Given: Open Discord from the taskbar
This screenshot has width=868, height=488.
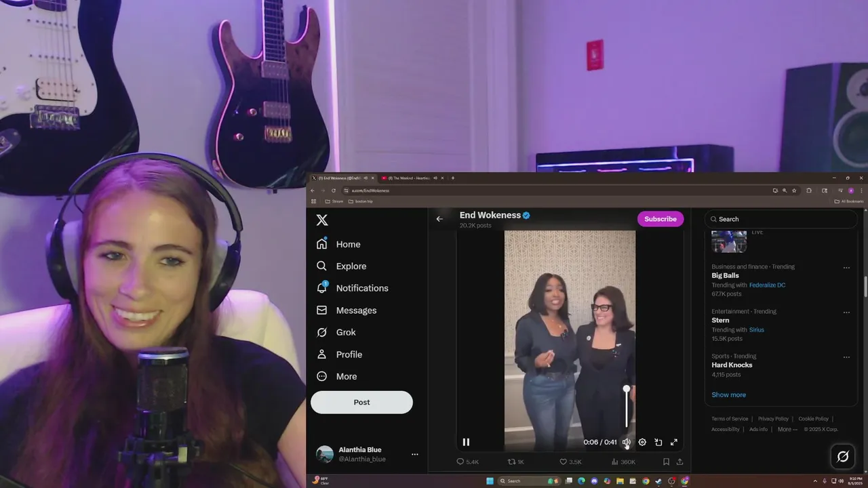Looking at the screenshot, I should (x=595, y=481).
